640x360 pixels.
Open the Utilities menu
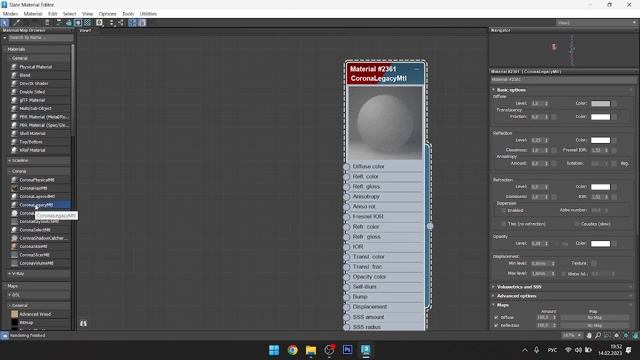pyautogui.click(x=148, y=13)
